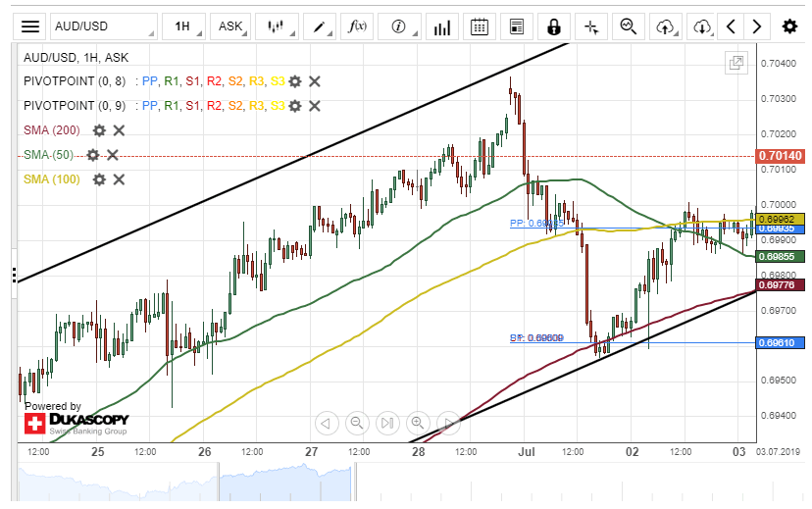Remove the SMA (200) indicator
This screenshot has width=812, height=509.
coord(119,130)
